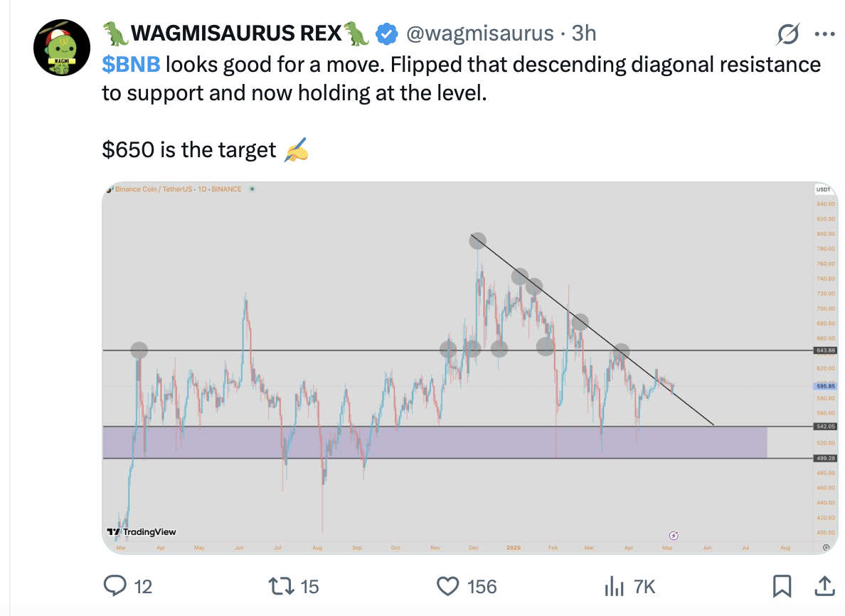Open the three-dot more options menu

(x=824, y=34)
